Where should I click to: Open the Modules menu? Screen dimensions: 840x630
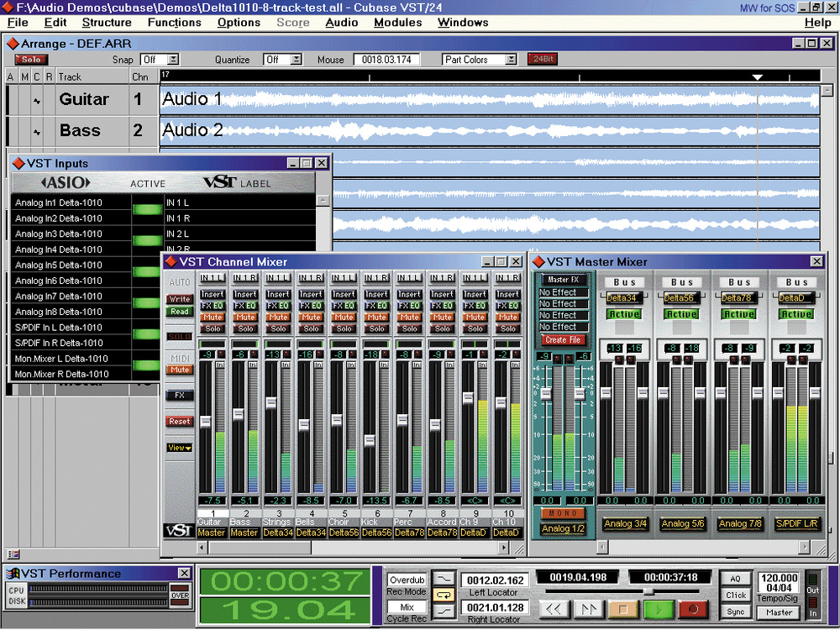pyautogui.click(x=397, y=23)
